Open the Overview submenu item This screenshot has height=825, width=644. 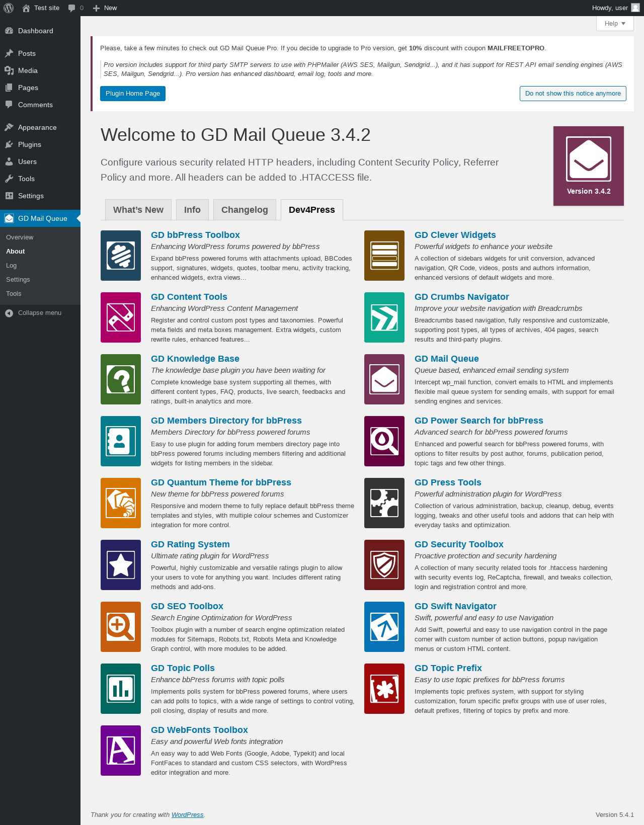[40, 237]
